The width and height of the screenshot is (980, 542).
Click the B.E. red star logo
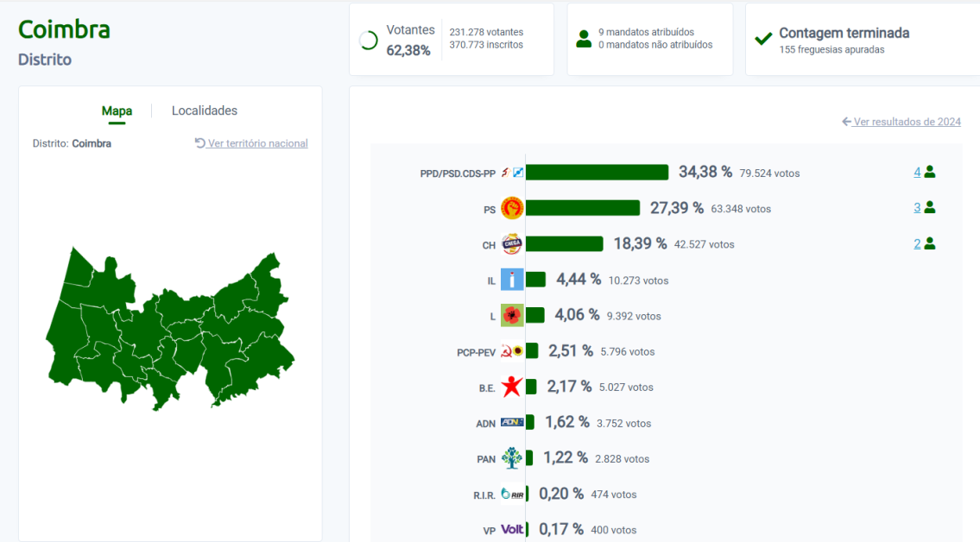(511, 387)
